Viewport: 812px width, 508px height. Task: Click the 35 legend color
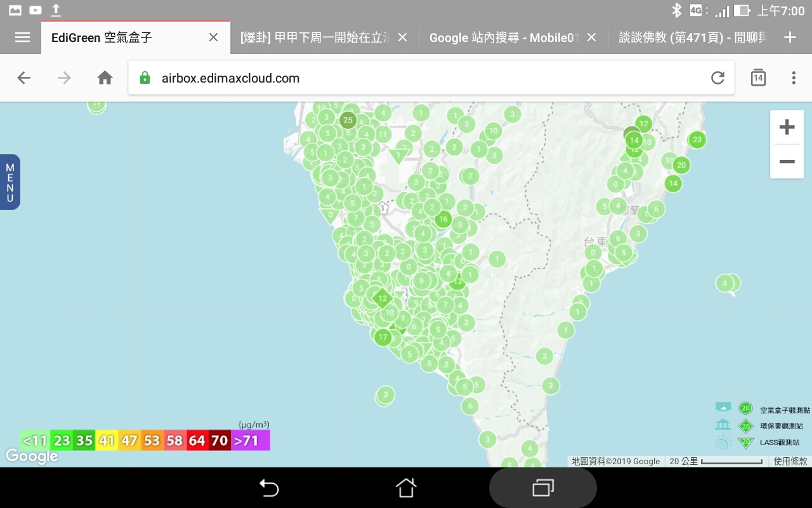coord(84,440)
